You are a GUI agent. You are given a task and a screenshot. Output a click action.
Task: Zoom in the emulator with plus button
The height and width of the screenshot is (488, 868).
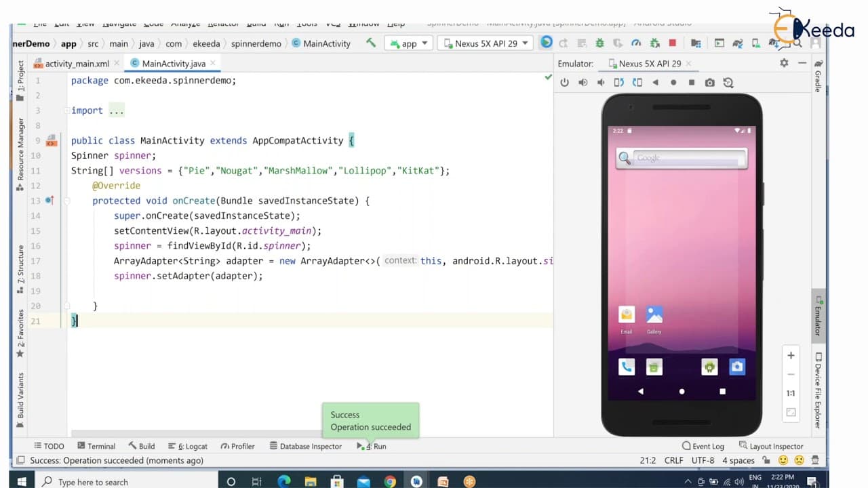pyautogui.click(x=791, y=355)
